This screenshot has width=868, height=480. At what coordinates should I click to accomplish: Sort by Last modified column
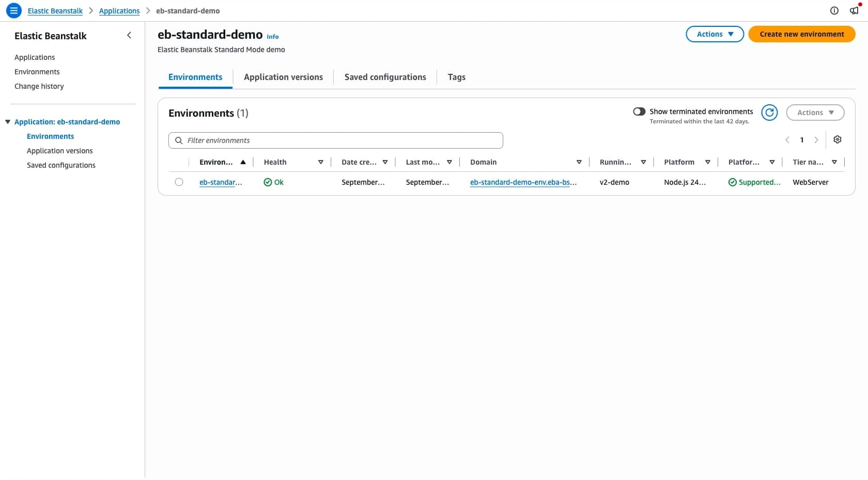pyautogui.click(x=450, y=162)
